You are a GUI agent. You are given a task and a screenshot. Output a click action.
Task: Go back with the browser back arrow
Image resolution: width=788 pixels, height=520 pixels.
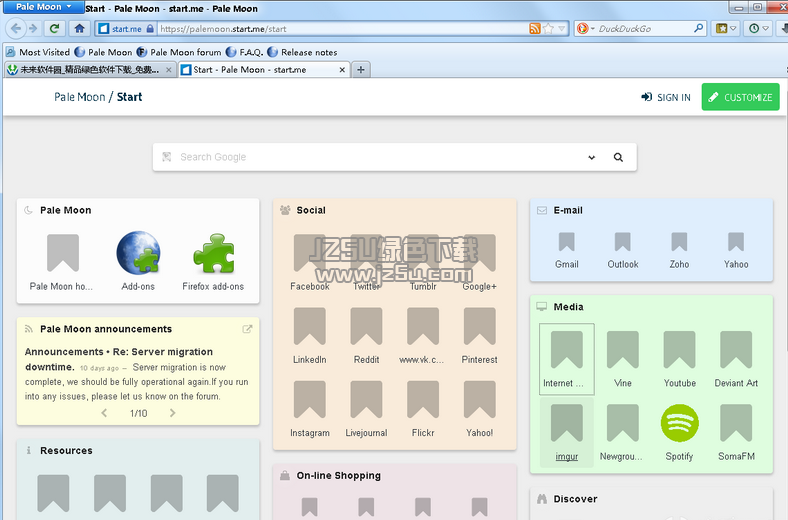pyautogui.click(x=16, y=29)
